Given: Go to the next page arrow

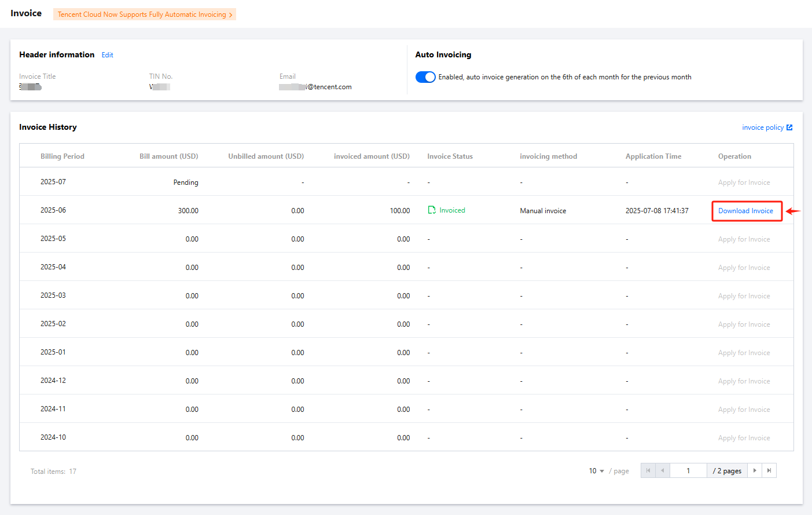Looking at the screenshot, I should 755,470.
